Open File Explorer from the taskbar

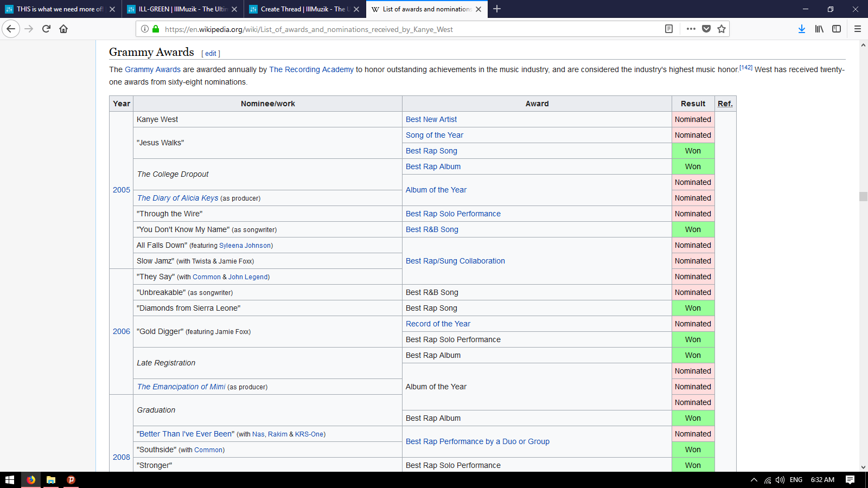(51, 480)
